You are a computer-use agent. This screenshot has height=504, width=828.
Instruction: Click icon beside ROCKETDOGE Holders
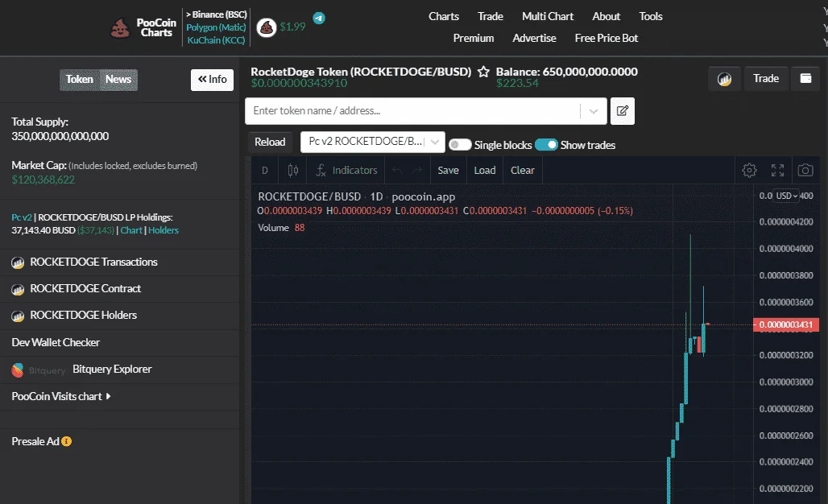pos(18,316)
